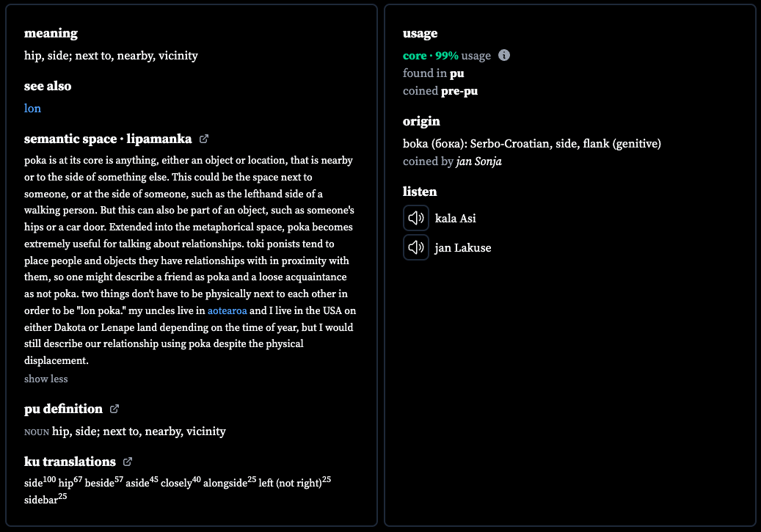Screen dimensions: 761x532
Task: Click the 'ku translations' heading text
Action: (70, 462)
